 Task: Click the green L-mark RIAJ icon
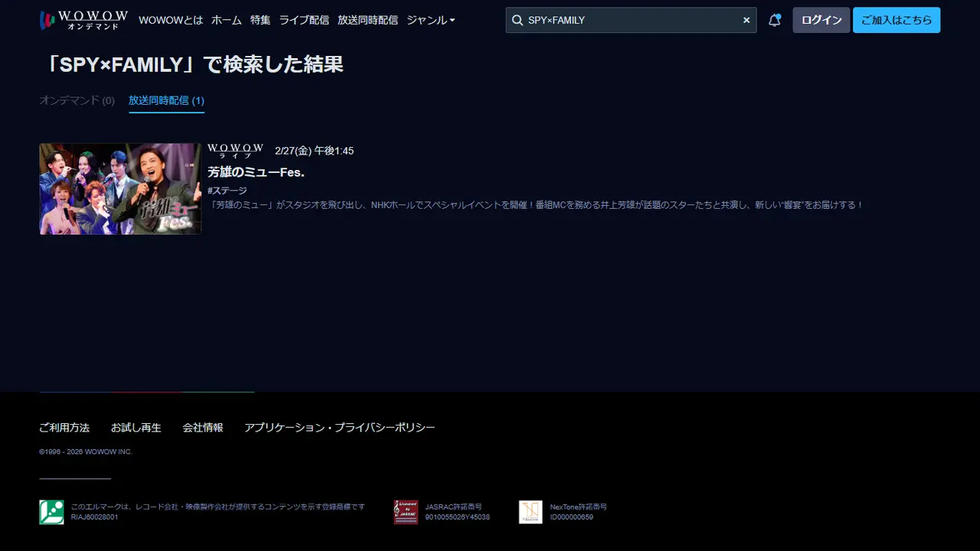(x=51, y=512)
